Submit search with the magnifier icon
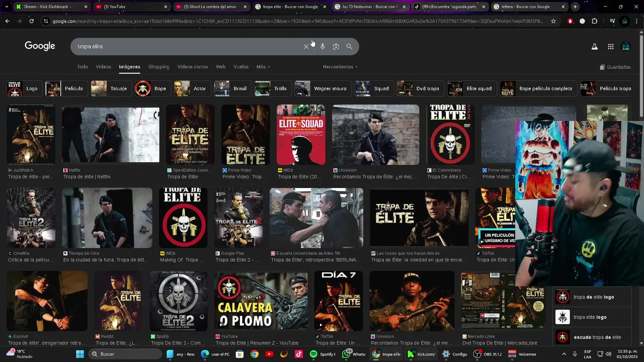The width and height of the screenshot is (644, 362). (349, 46)
